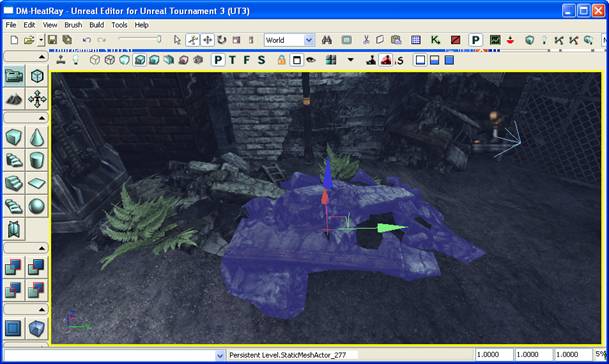This screenshot has height=364, width=609.
Task: Choose the Cylinder brush builder
Action: click(37, 160)
